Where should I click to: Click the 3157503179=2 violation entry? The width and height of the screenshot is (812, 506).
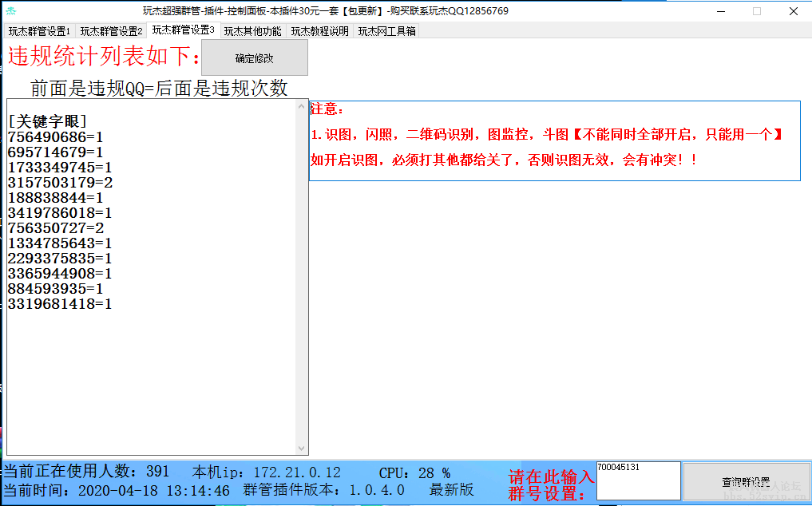coord(60,183)
